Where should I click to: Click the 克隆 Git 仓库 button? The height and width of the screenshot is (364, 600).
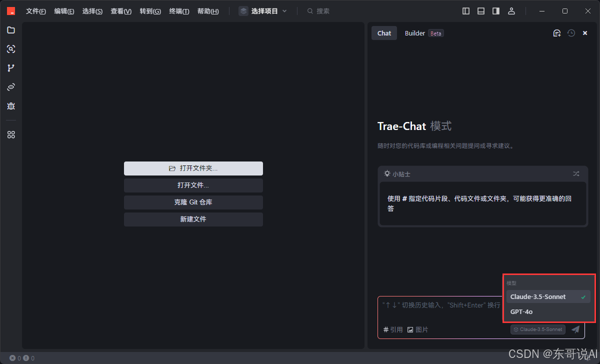[x=193, y=202]
